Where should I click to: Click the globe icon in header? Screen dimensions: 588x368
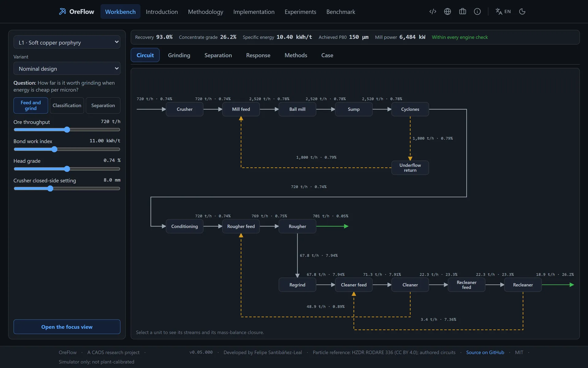447,12
